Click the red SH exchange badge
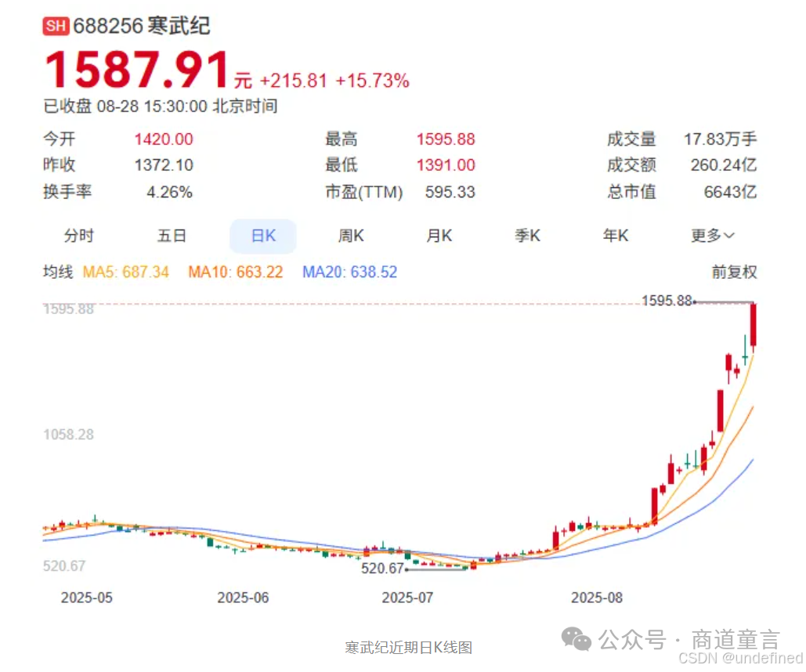 (x=56, y=26)
